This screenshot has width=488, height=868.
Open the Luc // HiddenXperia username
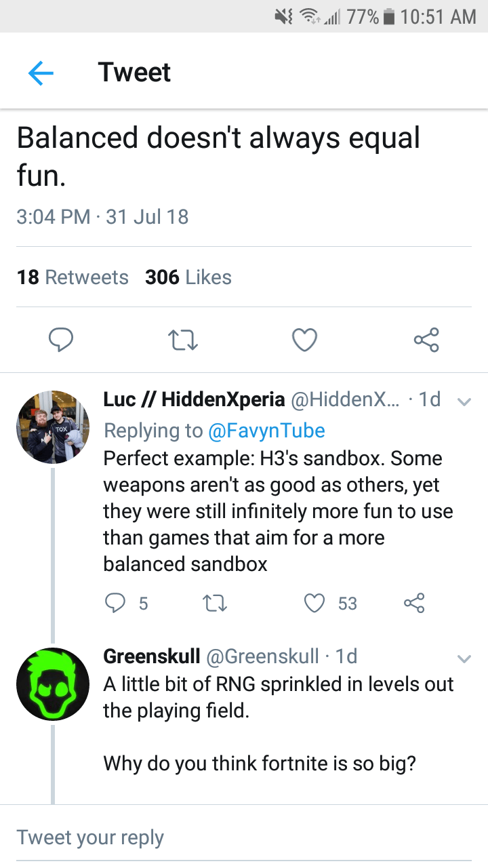coord(194,399)
